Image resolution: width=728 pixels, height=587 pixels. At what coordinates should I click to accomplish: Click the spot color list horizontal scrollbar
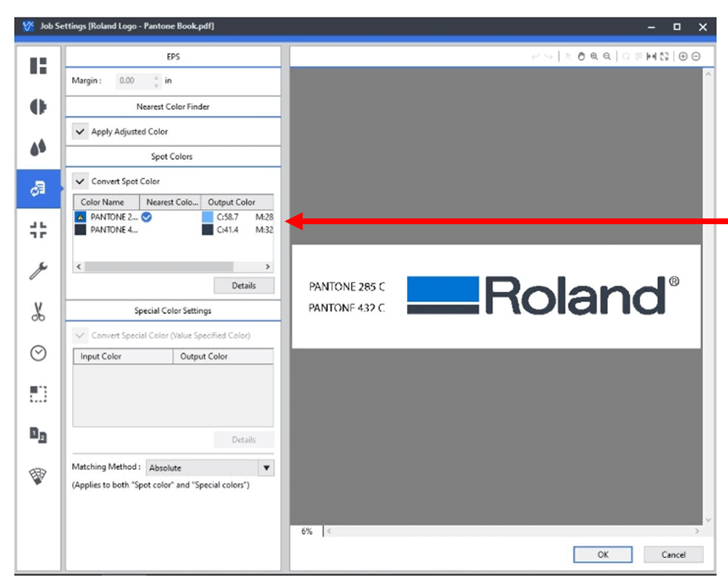159,266
